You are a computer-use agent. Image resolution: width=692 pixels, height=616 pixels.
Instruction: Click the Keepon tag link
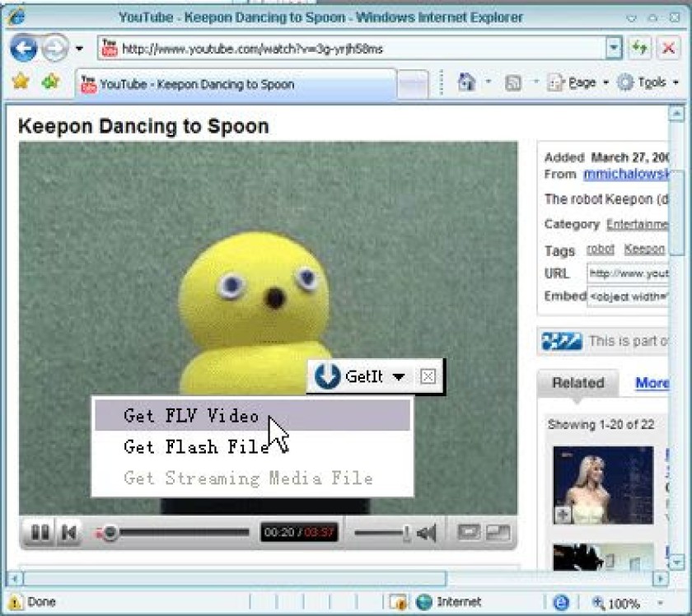[644, 250]
